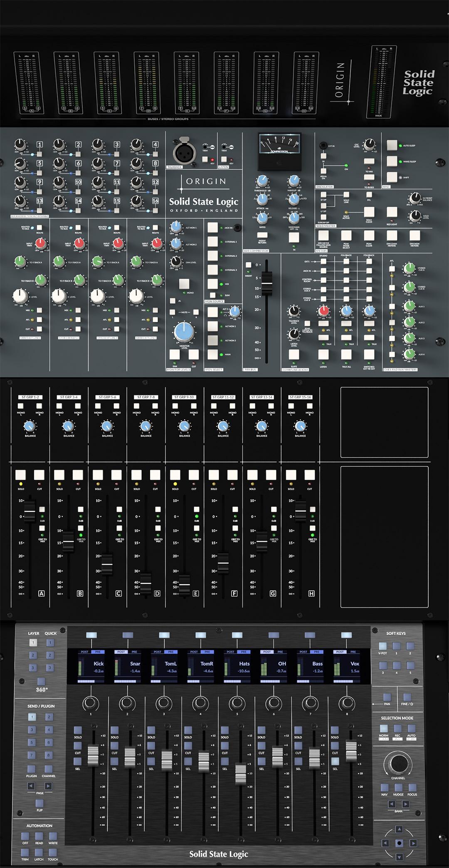Click the Bank right arrow button
The image size is (449, 868).
pyautogui.click(x=405, y=804)
